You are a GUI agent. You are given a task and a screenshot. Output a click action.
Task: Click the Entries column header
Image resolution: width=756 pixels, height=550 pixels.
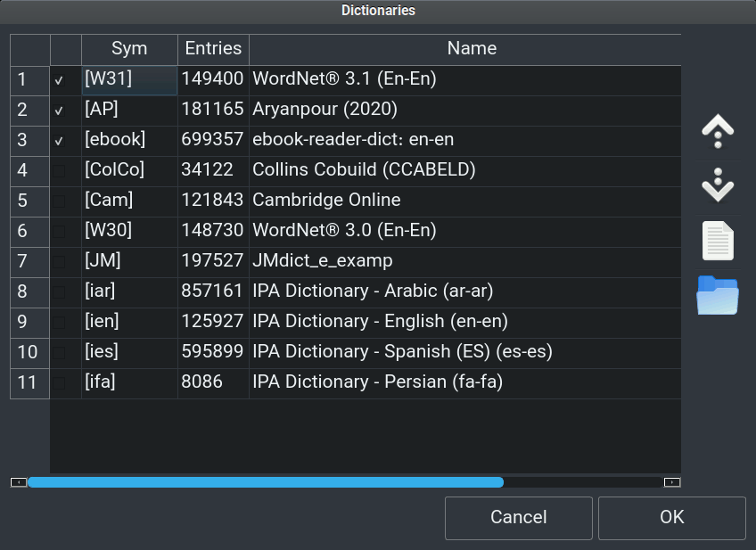click(213, 50)
